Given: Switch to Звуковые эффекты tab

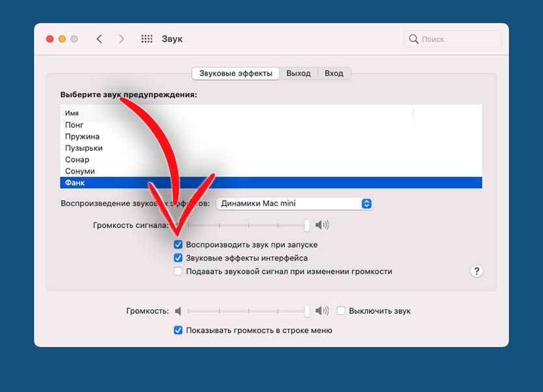Looking at the screenshot, I should pyautogui.click(x=235, y=73).
